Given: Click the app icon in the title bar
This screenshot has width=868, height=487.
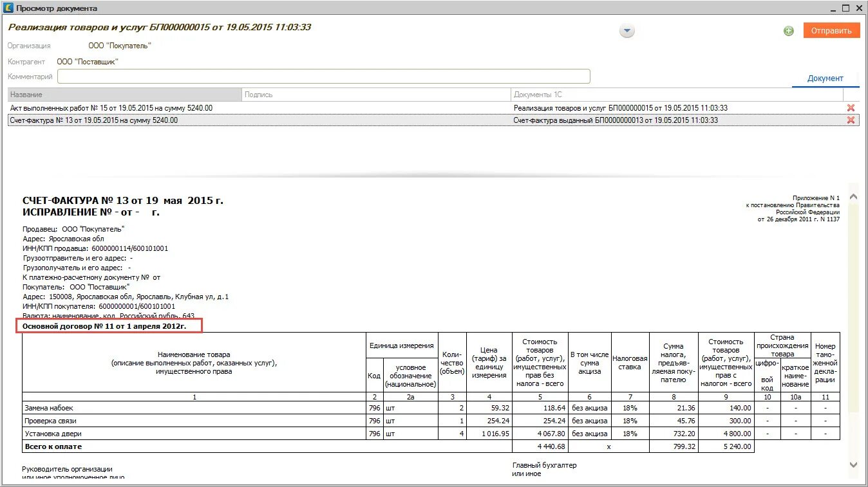Looking at the screenshot, I should (x=8, y=8).
